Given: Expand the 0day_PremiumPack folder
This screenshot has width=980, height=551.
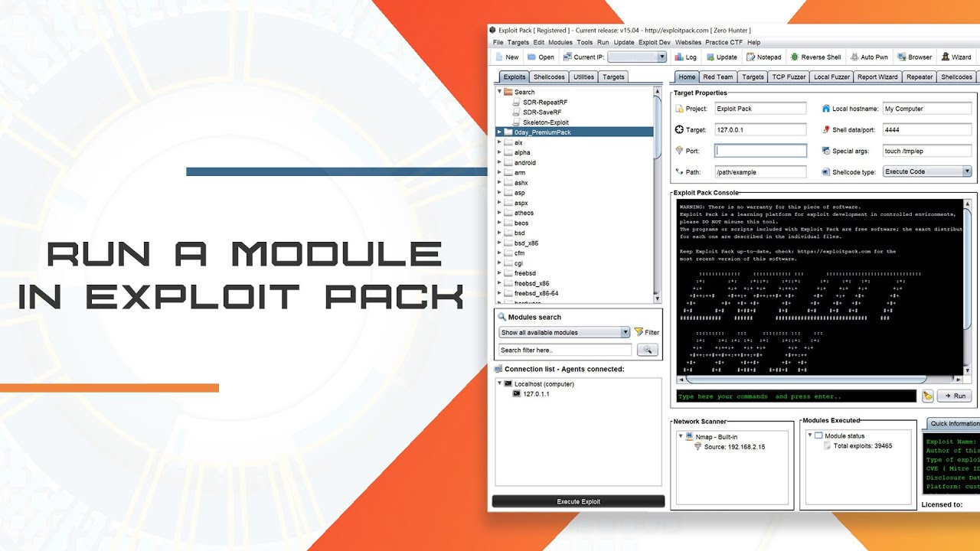Looking at the screenshot, I should coord(499,132).
